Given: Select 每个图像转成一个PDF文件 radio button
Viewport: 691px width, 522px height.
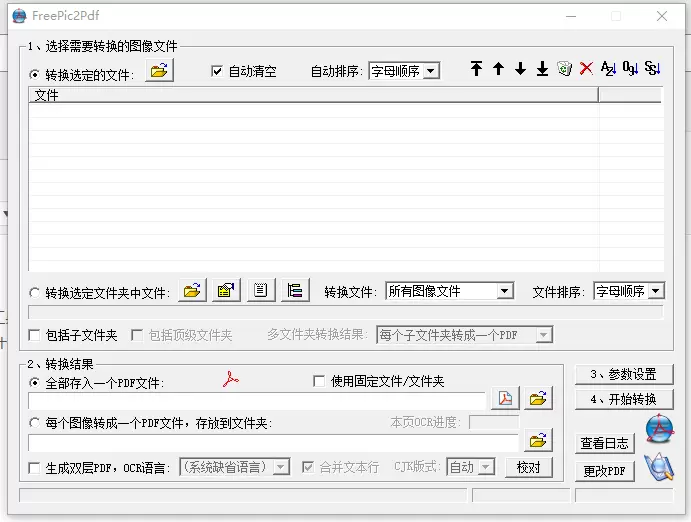Looking at the screenshot, I should 34,423.
